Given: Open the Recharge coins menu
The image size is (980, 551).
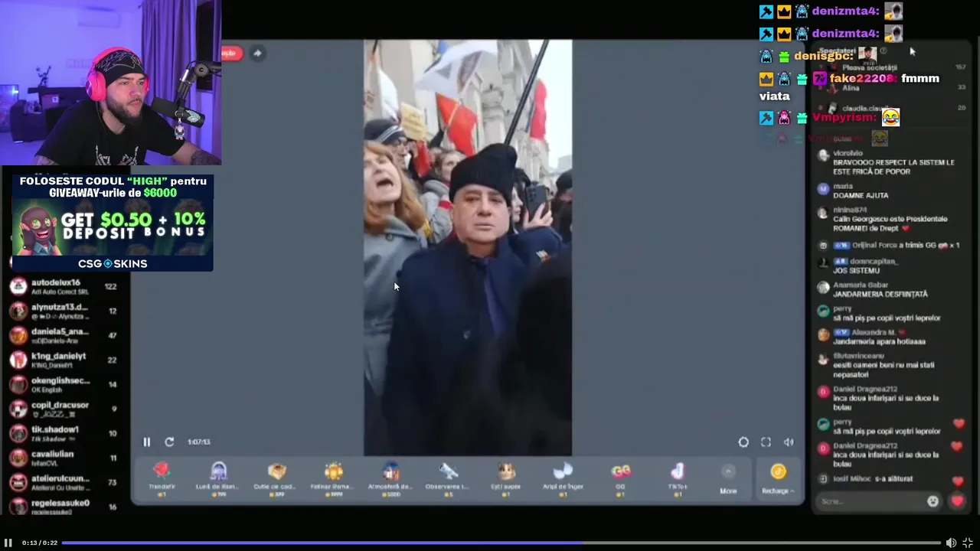Looking at the screenshot, I should (778, 480).
